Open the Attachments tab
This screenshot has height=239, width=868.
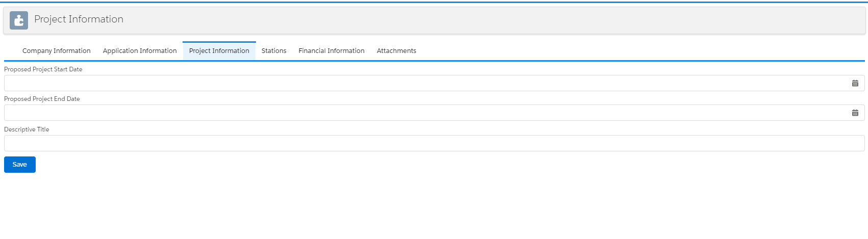point(396,51)
